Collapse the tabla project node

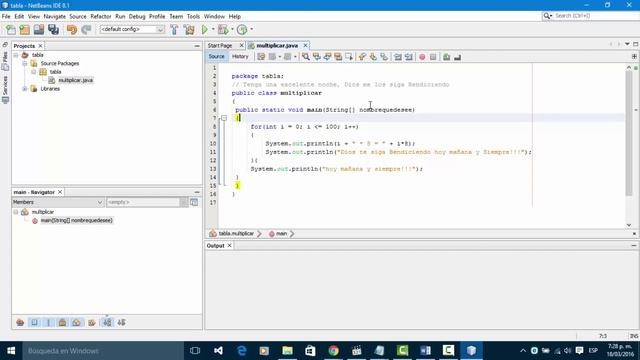[16, 55]
